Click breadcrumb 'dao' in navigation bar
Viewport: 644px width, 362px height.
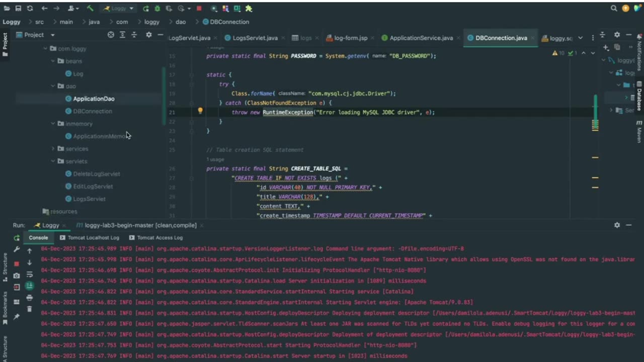pos(181,22)
